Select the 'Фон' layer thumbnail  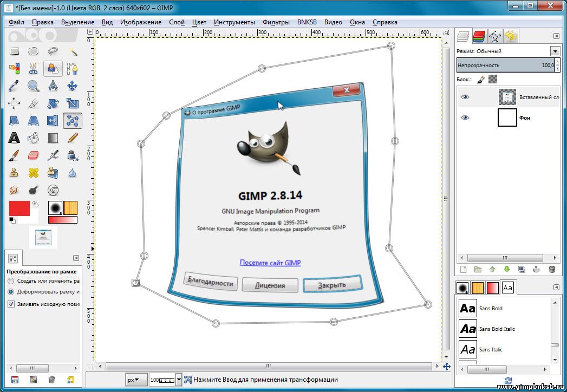click(x=507, y=117)
